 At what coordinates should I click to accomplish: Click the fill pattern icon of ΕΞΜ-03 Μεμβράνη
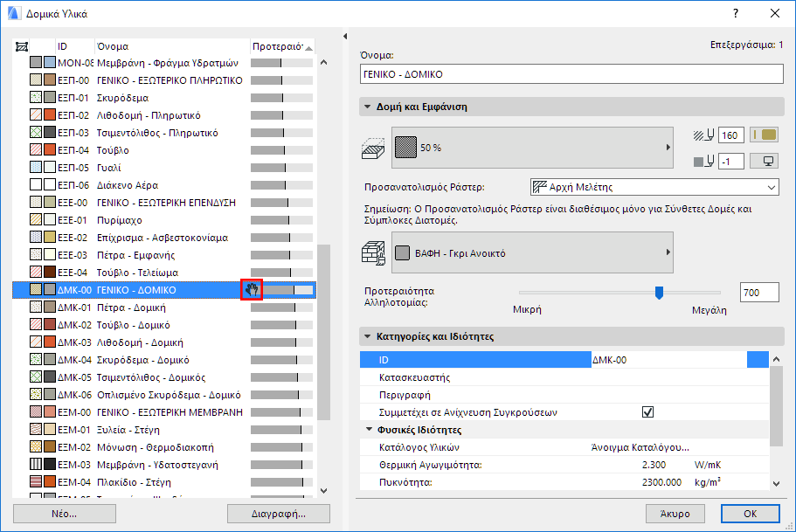click(36, 465)
